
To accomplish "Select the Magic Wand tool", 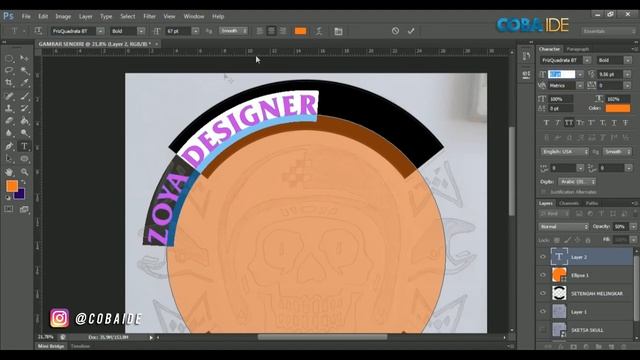I will click(x=24, y=71).
